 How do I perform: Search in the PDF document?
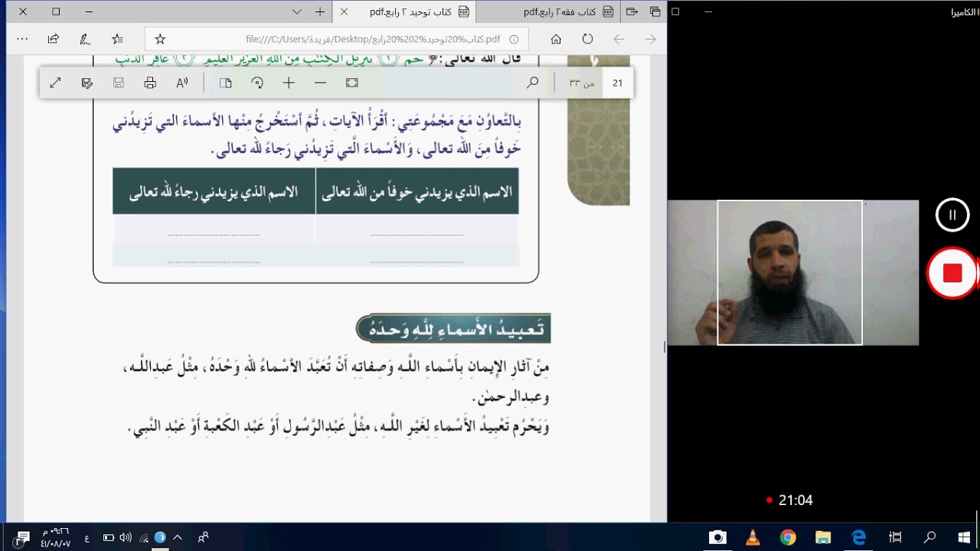click(533, 83)
